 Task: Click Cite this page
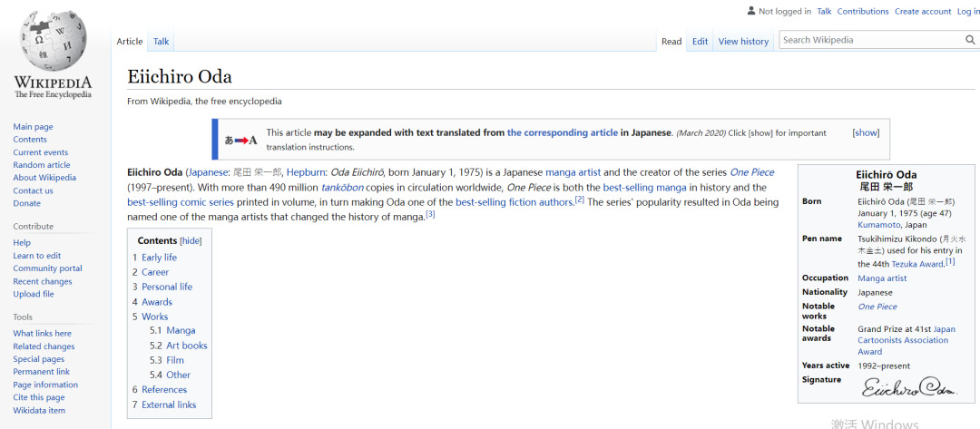[x=39, y=397]
